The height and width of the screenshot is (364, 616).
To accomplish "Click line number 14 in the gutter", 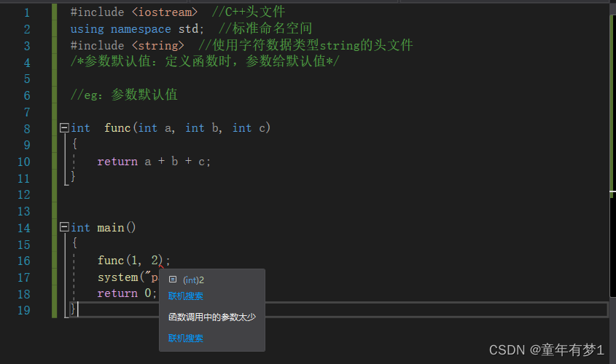I will (x=23, y=228).
